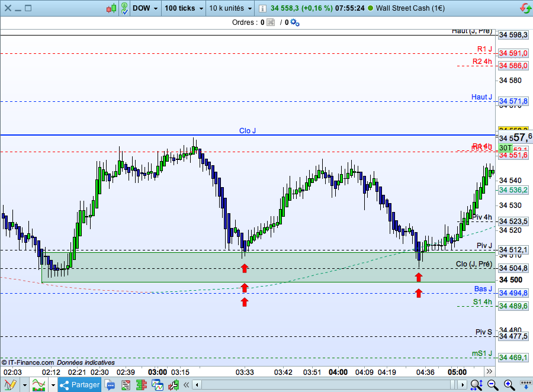Click the 05:00 time axis label

coord(457,372)
